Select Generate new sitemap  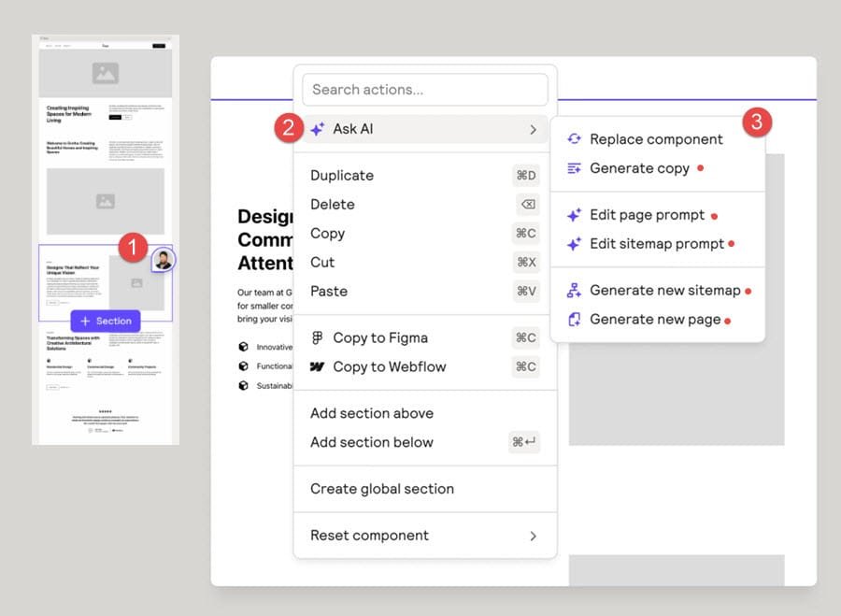(657, 291)
